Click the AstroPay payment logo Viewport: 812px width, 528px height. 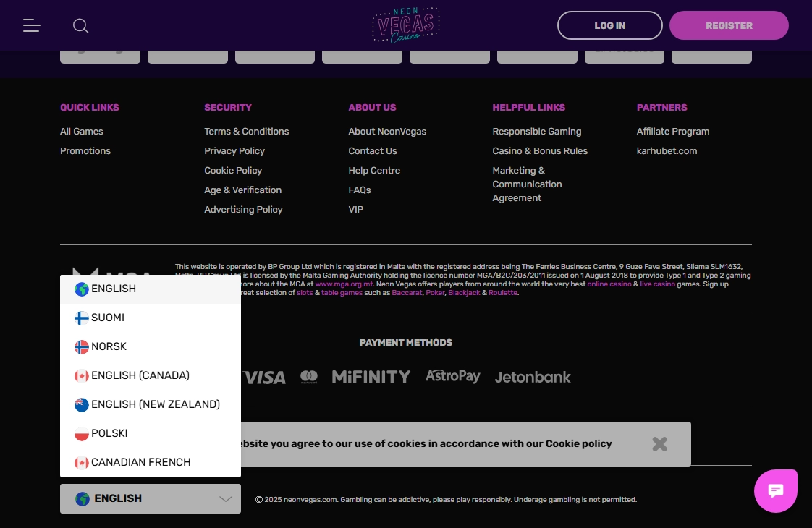coord(452,376)
